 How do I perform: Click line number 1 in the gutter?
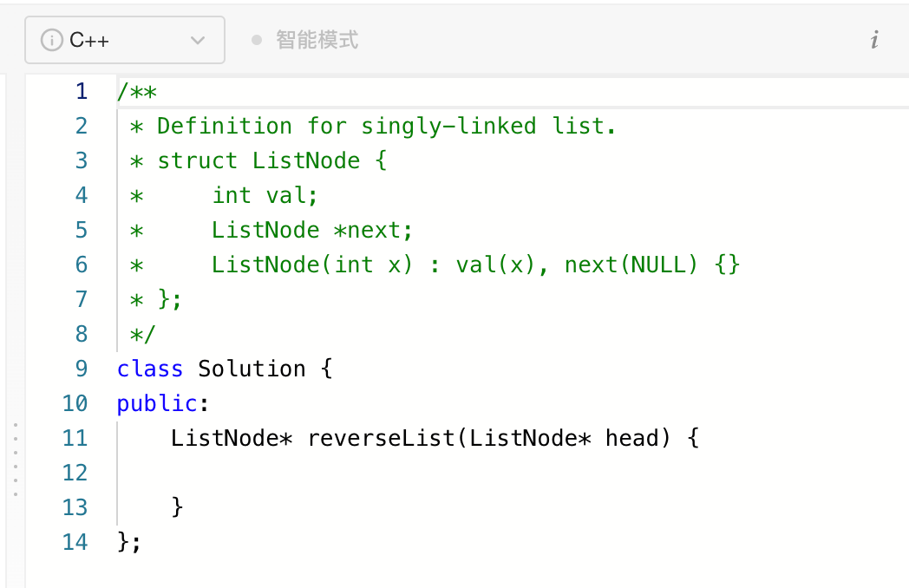point(82,91)
